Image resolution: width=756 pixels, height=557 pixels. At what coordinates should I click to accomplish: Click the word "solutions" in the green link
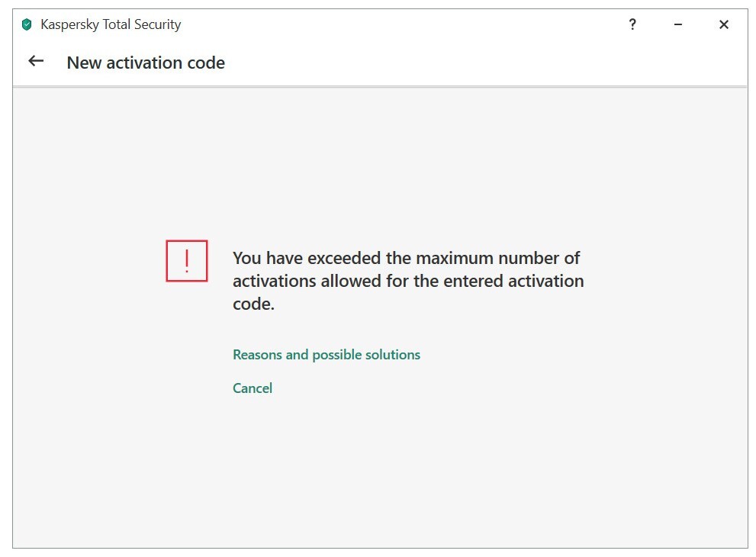[391, 355]
